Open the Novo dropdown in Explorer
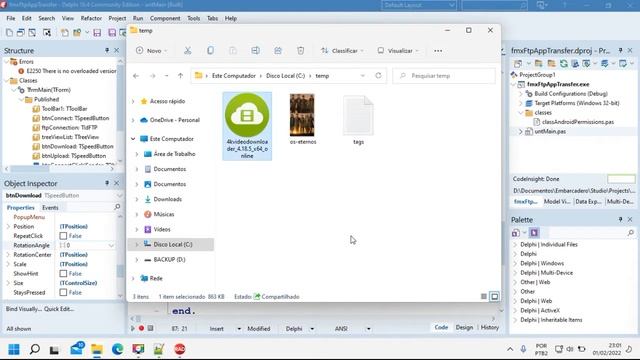640x360 pixels. 151,51
